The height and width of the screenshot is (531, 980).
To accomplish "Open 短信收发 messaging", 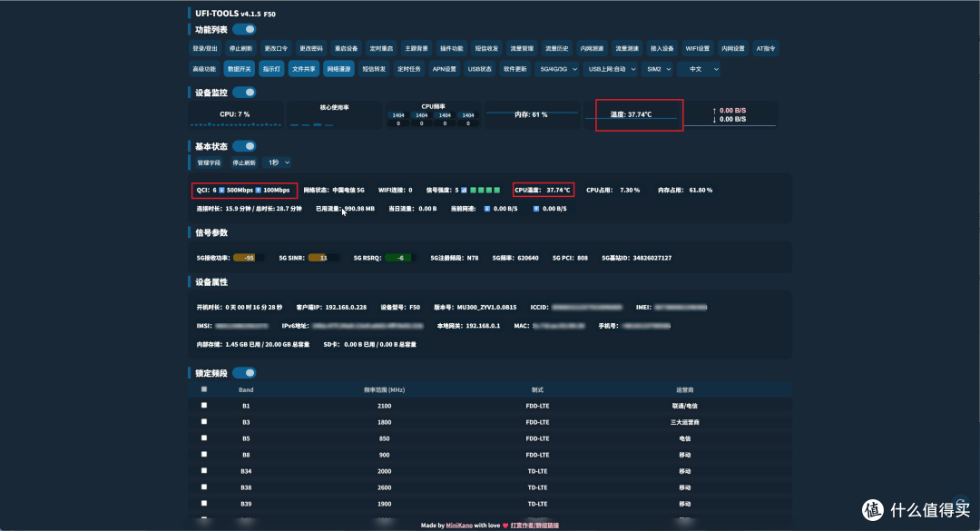I will (486, 49).
